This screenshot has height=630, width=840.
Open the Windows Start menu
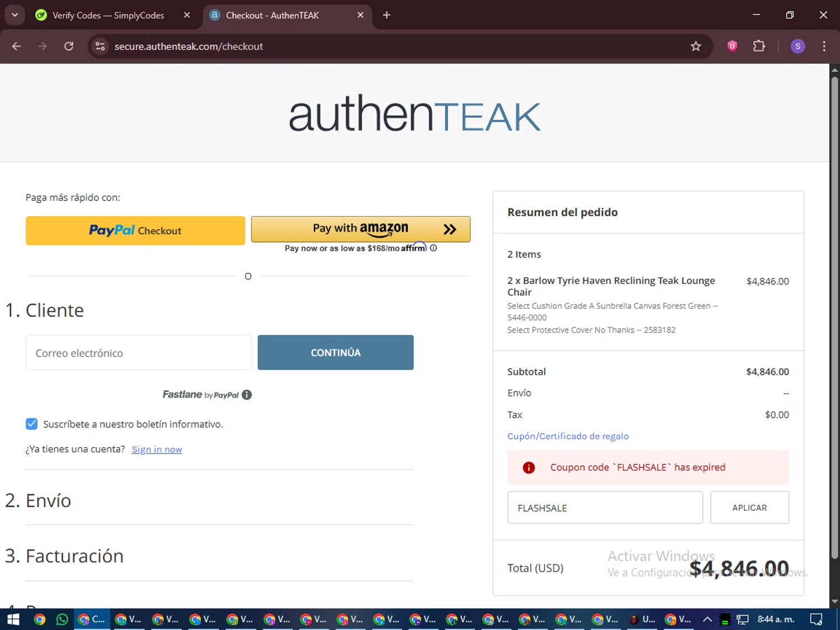coord(13,619)
